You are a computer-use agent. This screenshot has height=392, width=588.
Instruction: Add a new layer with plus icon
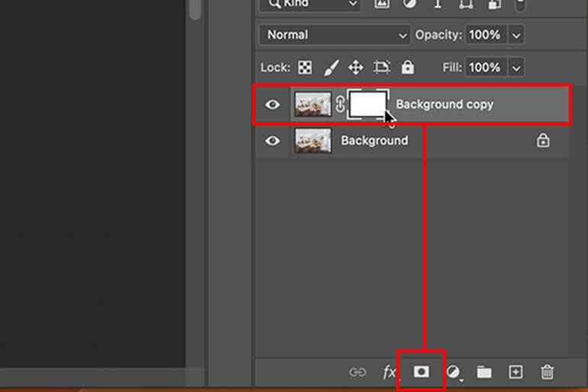pyautogui.click(x=515, y=372)
